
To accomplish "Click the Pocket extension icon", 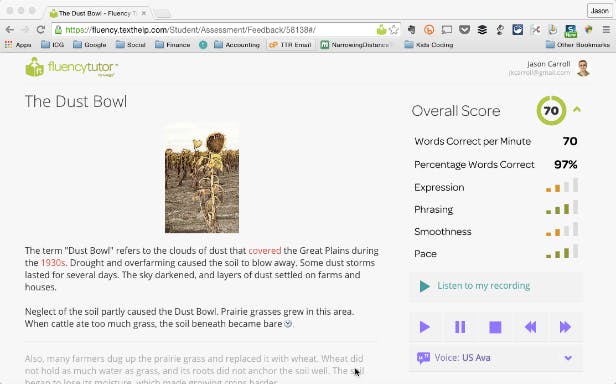I will (x=464, y=30).
